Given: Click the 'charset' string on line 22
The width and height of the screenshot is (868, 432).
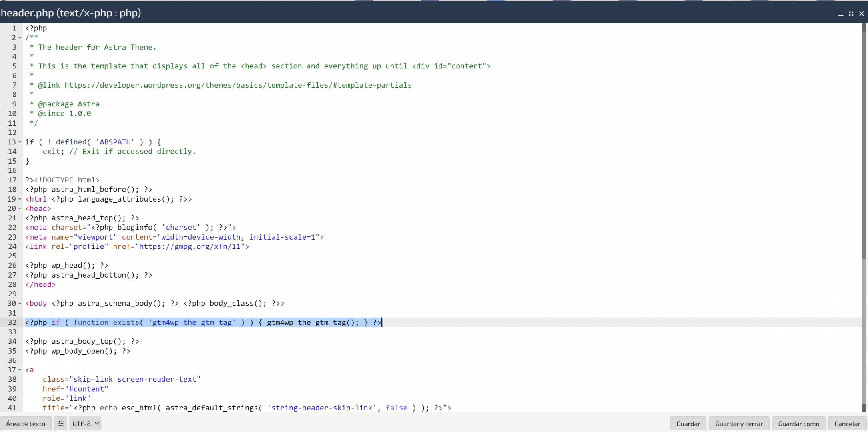Looking at the screenshot, I should 181,228.
